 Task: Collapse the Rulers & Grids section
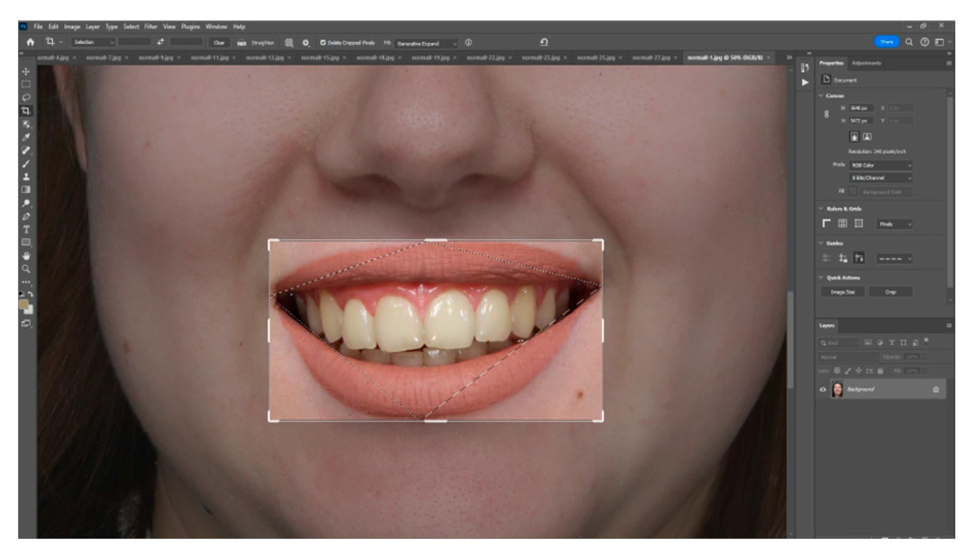820,208
